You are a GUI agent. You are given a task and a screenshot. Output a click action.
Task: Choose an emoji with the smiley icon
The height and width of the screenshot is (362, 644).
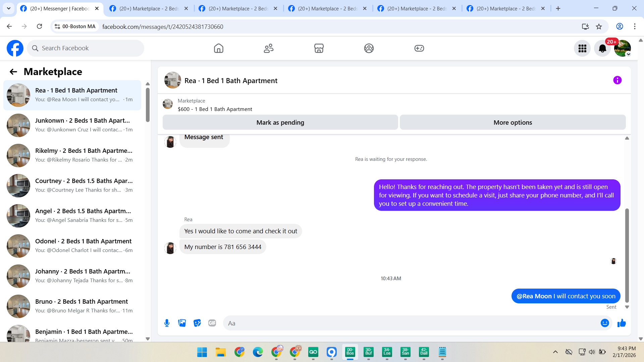(x=605, y=323)
